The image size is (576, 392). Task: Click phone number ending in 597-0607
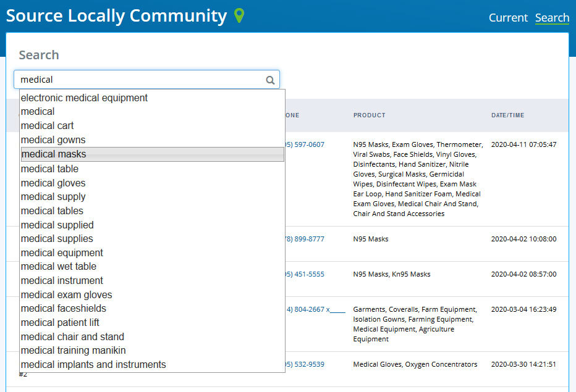305,144
